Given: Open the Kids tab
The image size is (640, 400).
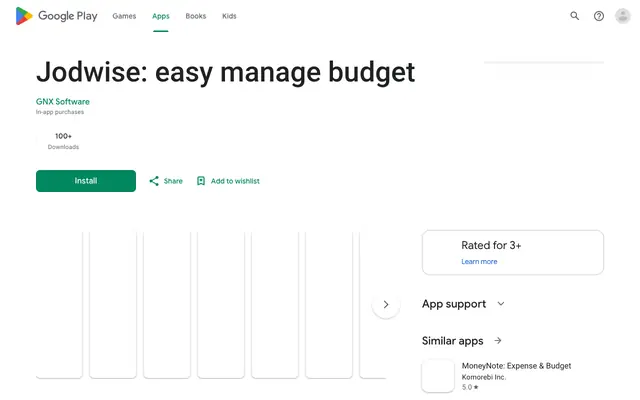Looking at the screenshot, I should coord(229,16).
